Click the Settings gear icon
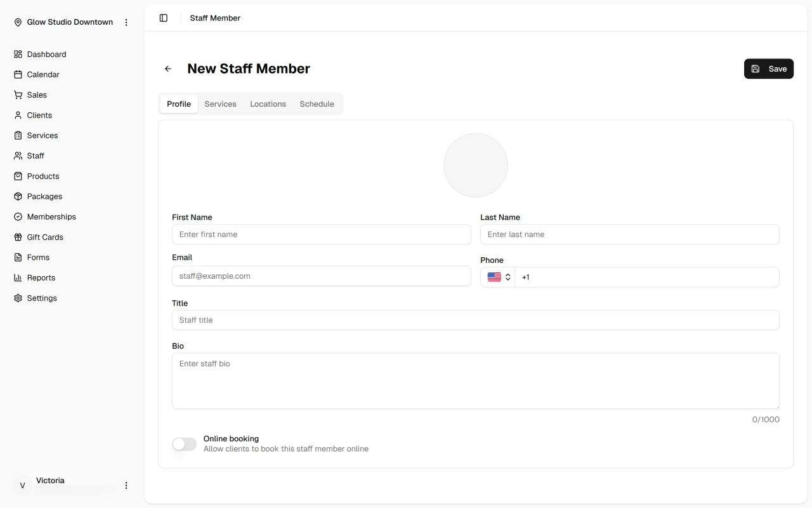This screenshot has height=508, width=812. click(18, 298)
